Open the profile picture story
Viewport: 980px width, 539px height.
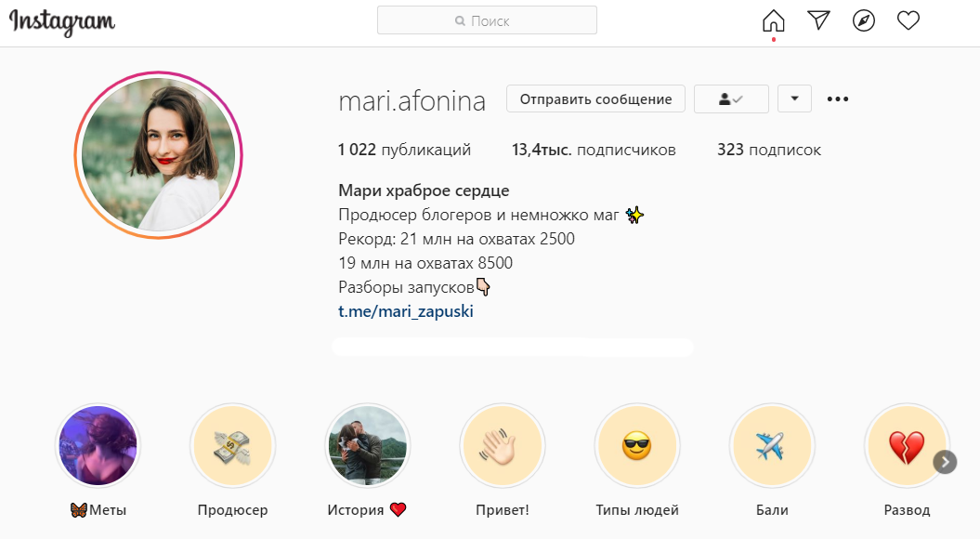pos(159,155)
